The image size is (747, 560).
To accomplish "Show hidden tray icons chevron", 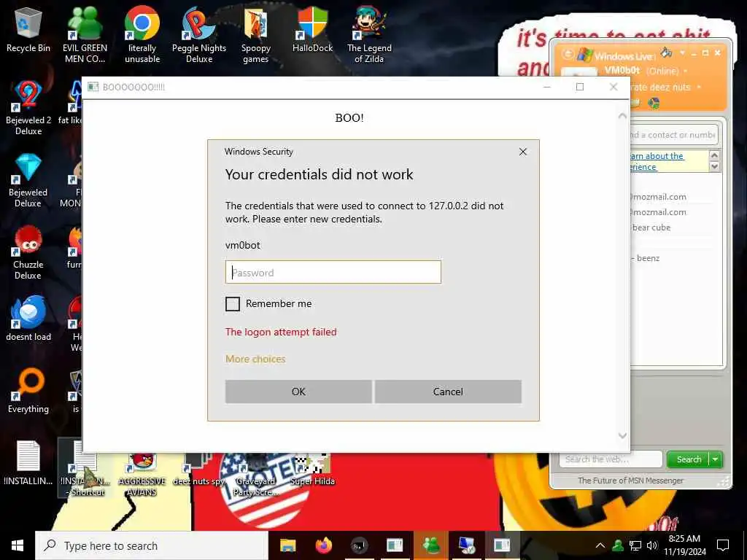I will coord(600,545).
